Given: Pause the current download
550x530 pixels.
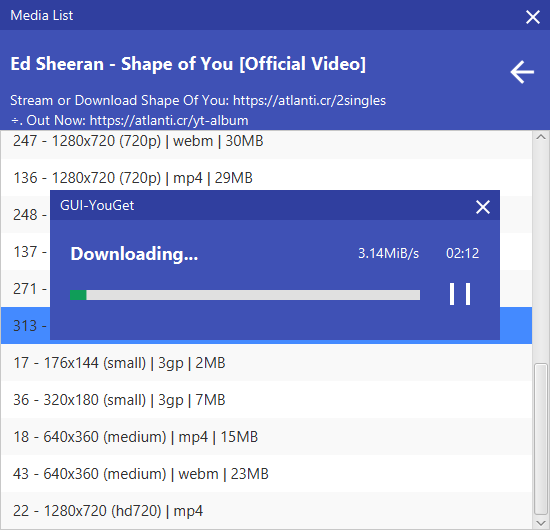Looking at the screenshot, I should [460, 294].
